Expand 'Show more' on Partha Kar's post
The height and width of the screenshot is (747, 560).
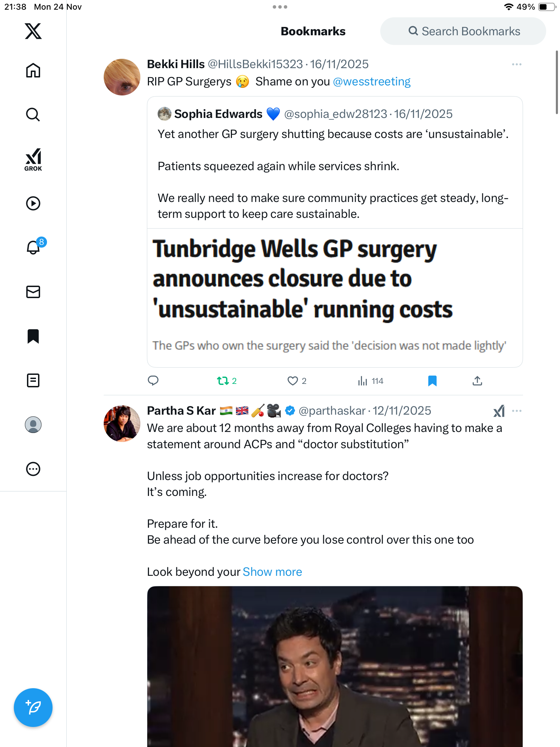[272, 572]
